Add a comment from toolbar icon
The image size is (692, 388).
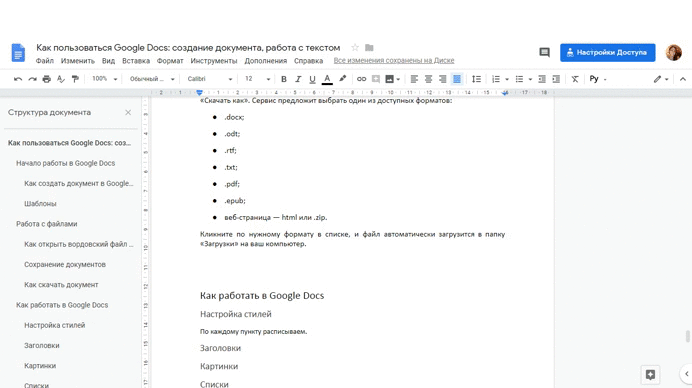376,79
